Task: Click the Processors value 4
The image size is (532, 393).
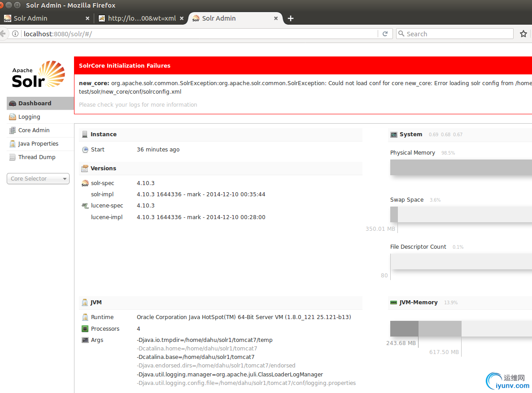Action: pyautogui.click(x=139, y=328)
